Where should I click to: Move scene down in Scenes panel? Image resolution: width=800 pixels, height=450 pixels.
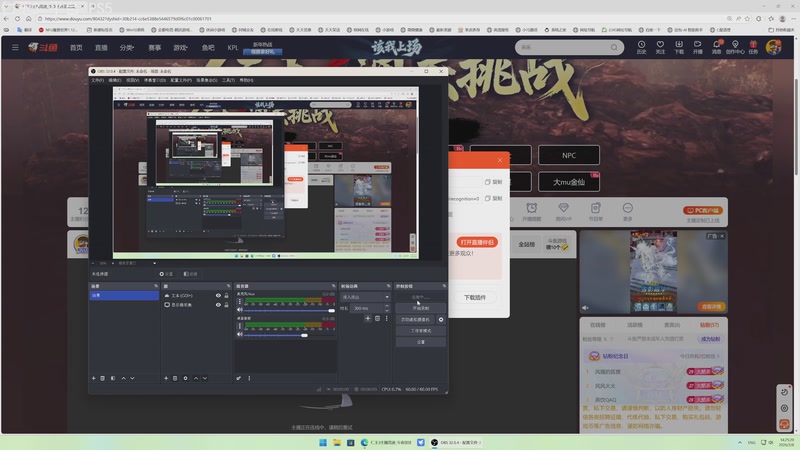pos(132,378)
